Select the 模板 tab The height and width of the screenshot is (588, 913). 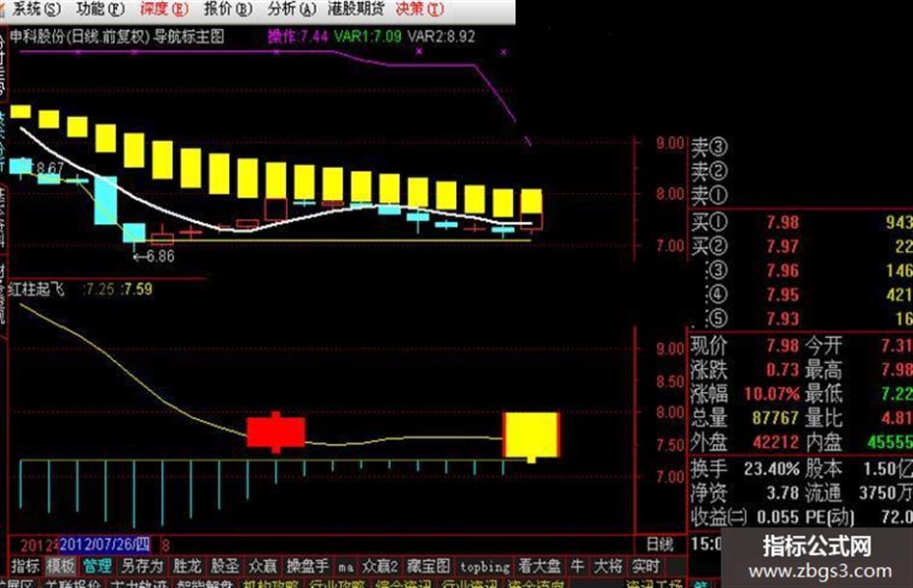click(x=61, y=566)
